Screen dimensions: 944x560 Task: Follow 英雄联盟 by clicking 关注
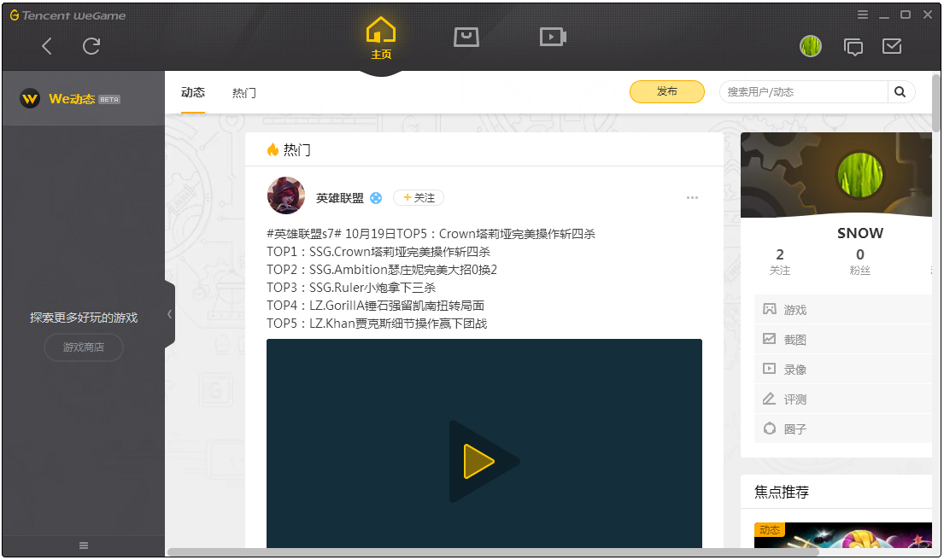coord(419,197)
